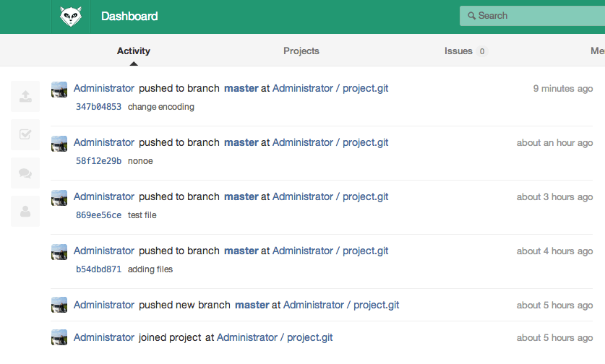The image size is (605, 364).
Task: Click Administrator avatar beside 'change encoding' push
Action: pyautogui.click(x=59, y=90)
